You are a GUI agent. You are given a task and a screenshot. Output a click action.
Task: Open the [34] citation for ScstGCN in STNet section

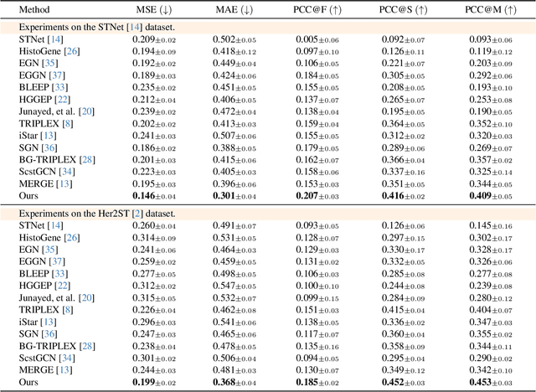67,172
